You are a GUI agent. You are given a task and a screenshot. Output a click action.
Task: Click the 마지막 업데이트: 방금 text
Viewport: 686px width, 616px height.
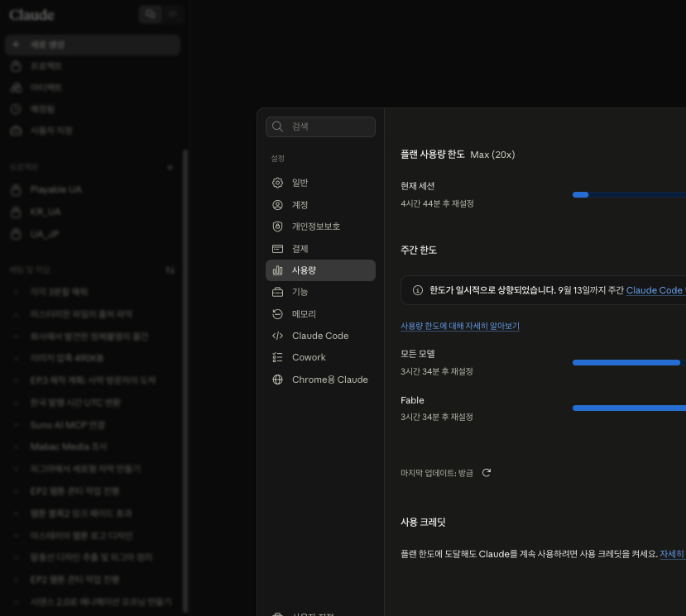[437, 473]
